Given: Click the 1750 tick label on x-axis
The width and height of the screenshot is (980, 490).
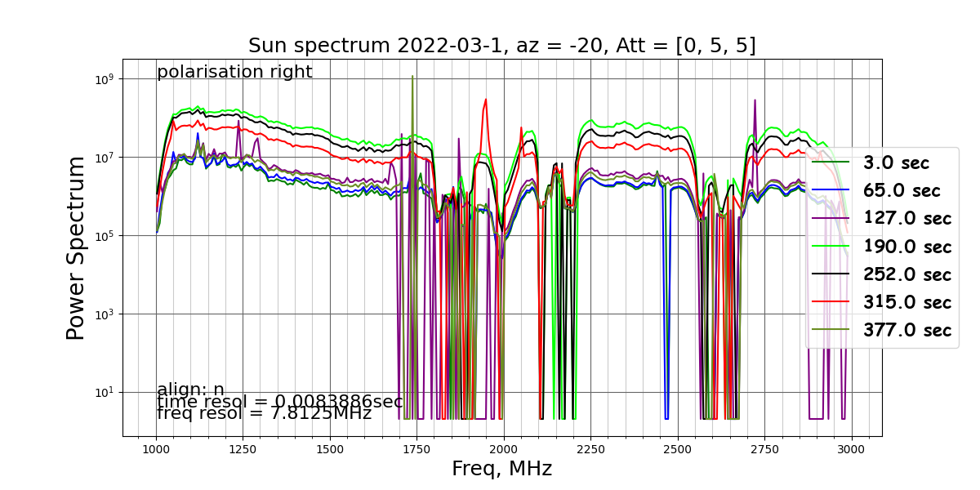Looking at the screenshot, I should [x=416, y=449].
